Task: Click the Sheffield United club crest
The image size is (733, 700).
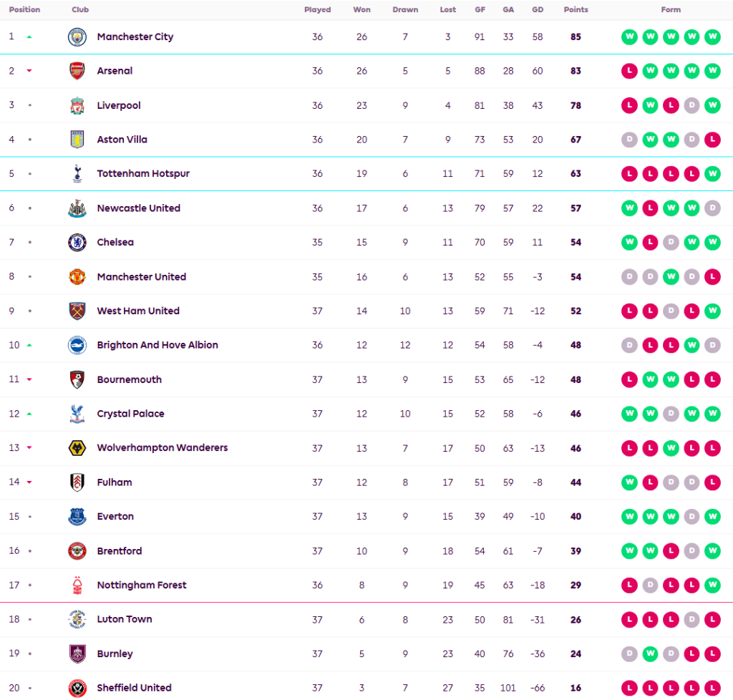Action: 77,688
